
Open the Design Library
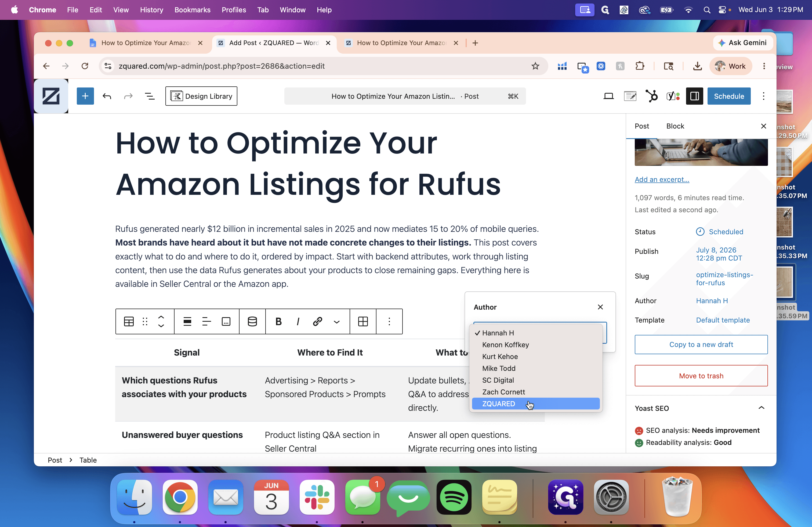pos(201,96)
